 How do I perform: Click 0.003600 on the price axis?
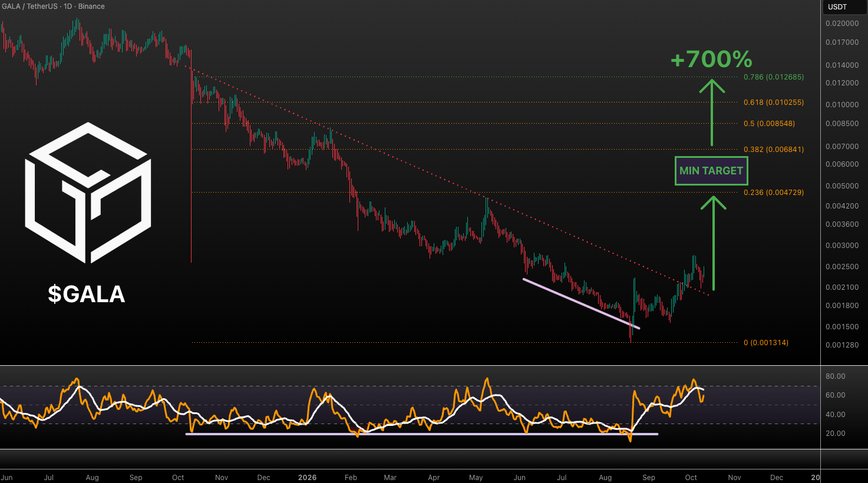(x=842, y=224)
